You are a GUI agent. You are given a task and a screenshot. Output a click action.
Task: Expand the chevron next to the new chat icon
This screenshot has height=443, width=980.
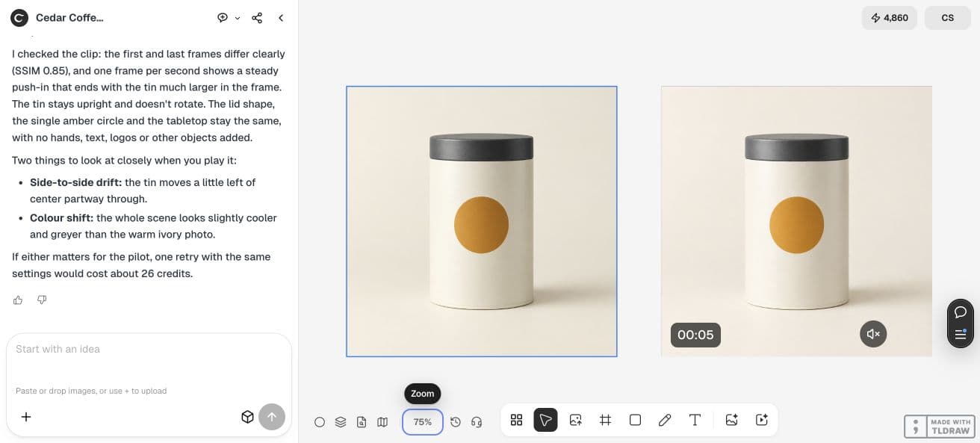tap(238, 18)
